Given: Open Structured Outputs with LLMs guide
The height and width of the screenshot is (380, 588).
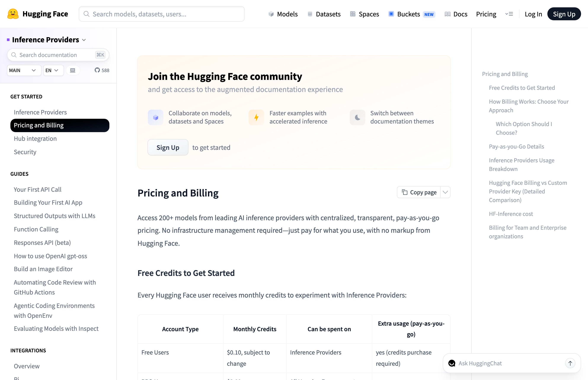Looking at the screenshot, I should click(54, 216).
